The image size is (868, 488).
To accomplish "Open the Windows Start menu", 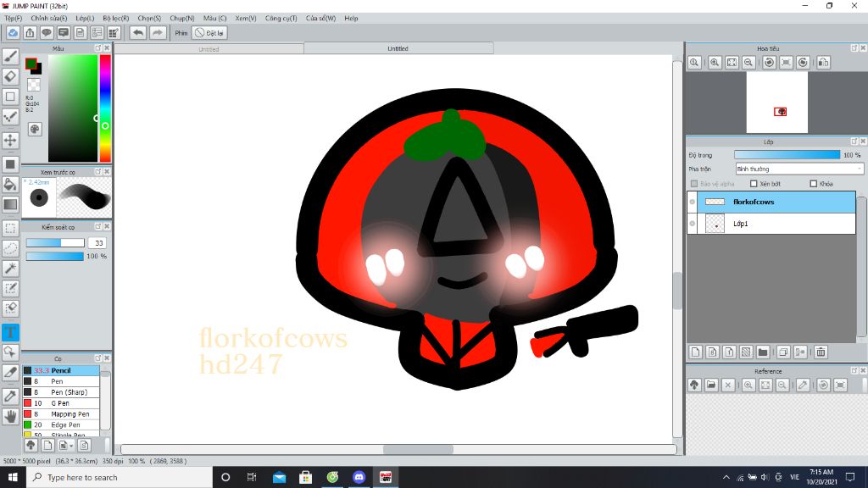I will coord(13,477).
